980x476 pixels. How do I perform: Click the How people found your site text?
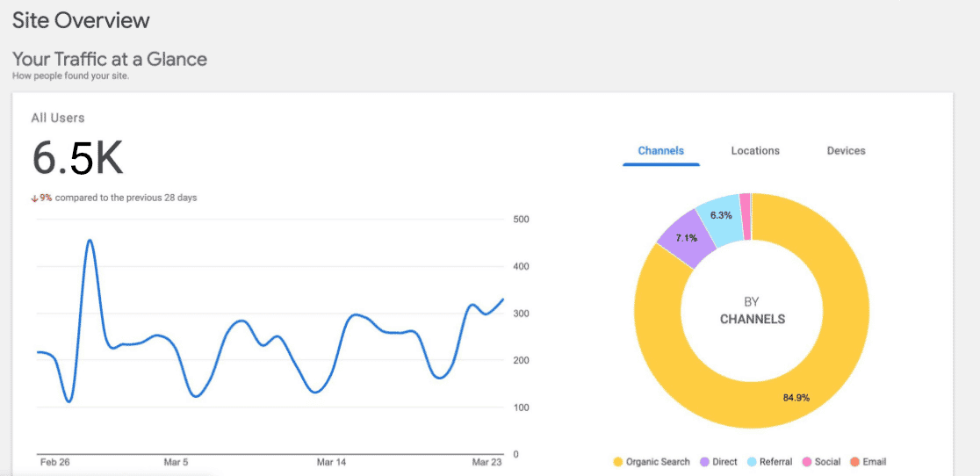click(70, 76)
